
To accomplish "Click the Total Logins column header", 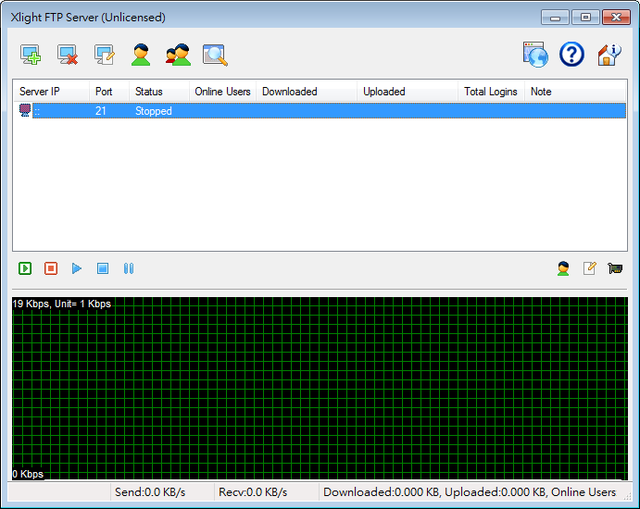I will coord(491,91).
